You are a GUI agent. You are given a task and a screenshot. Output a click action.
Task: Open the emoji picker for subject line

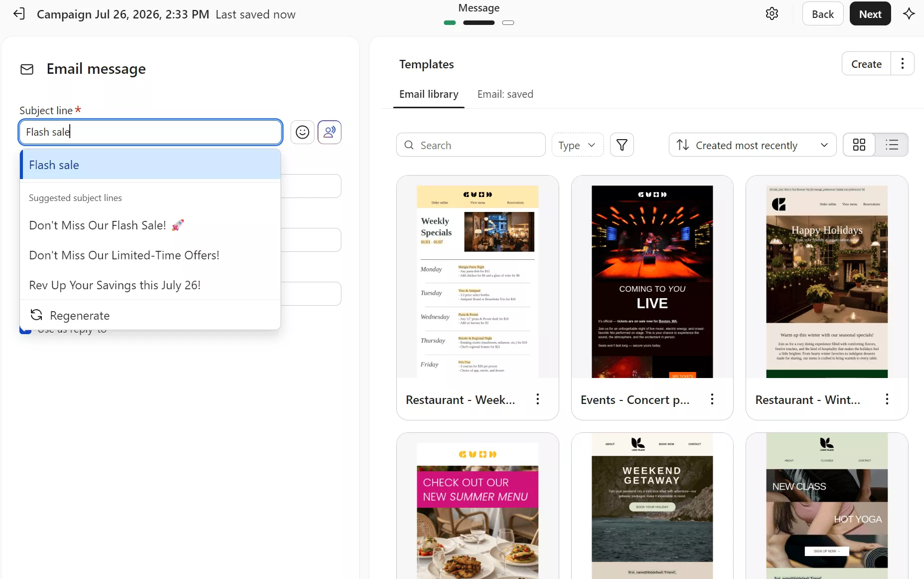(x=303, y=132)
